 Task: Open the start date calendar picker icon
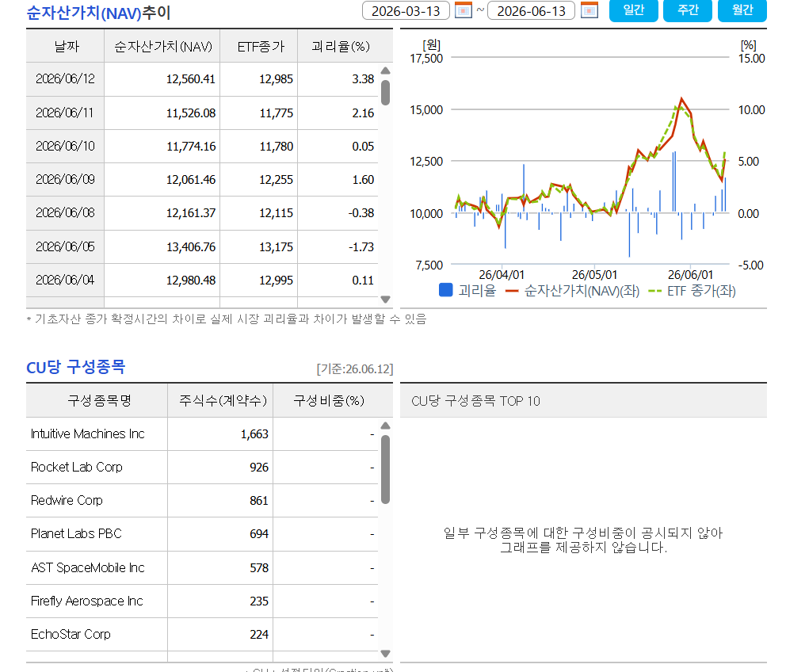click(x=464, y=10)
